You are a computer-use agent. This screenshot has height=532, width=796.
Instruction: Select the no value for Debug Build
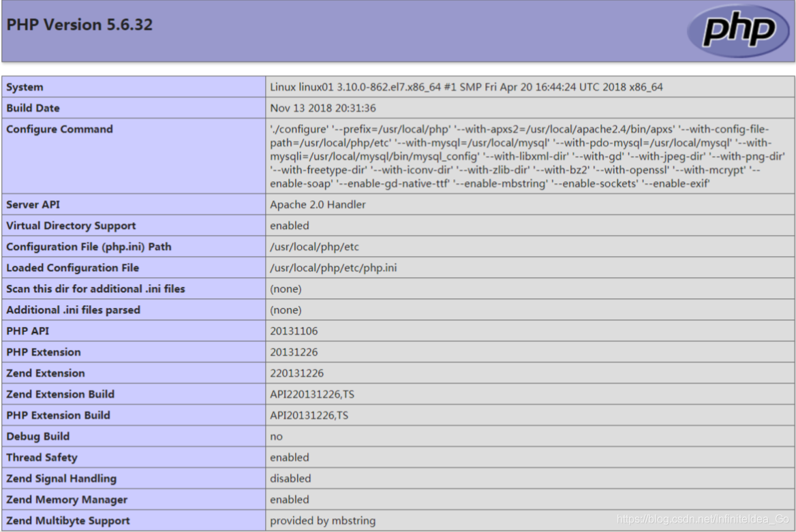pos(276,437)
